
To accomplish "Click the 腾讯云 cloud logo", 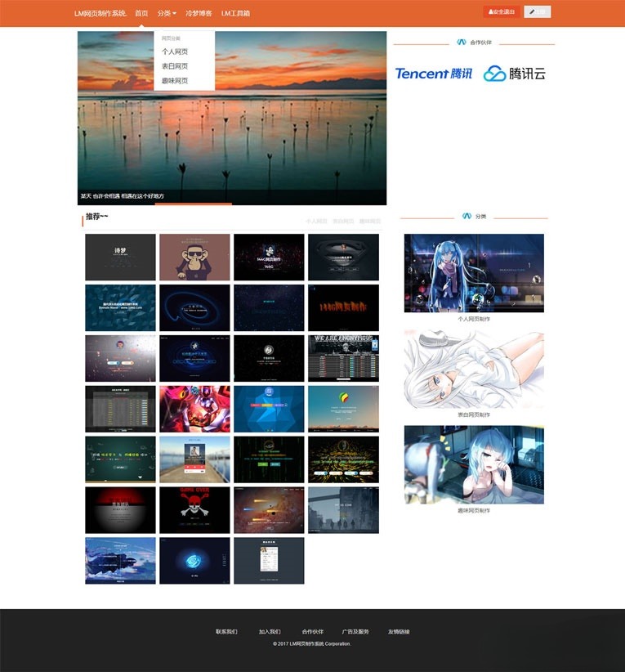I will [x=514, y=74].
